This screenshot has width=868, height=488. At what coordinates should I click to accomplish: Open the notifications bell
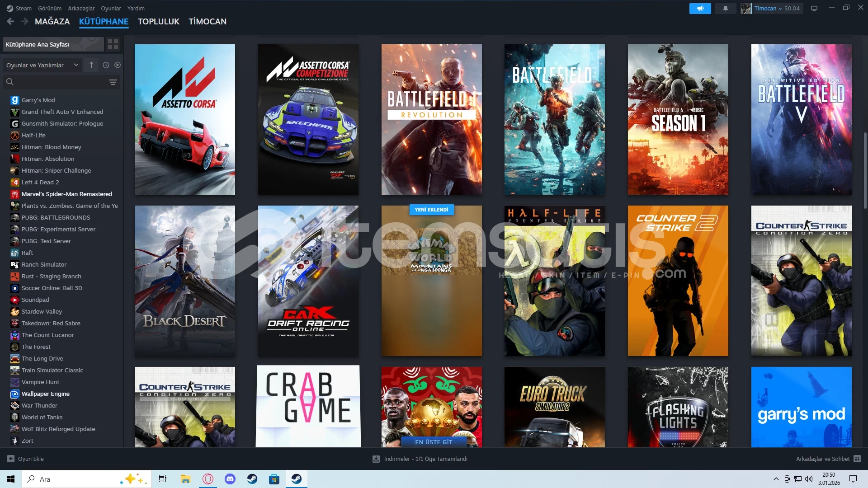click(726, 8)
